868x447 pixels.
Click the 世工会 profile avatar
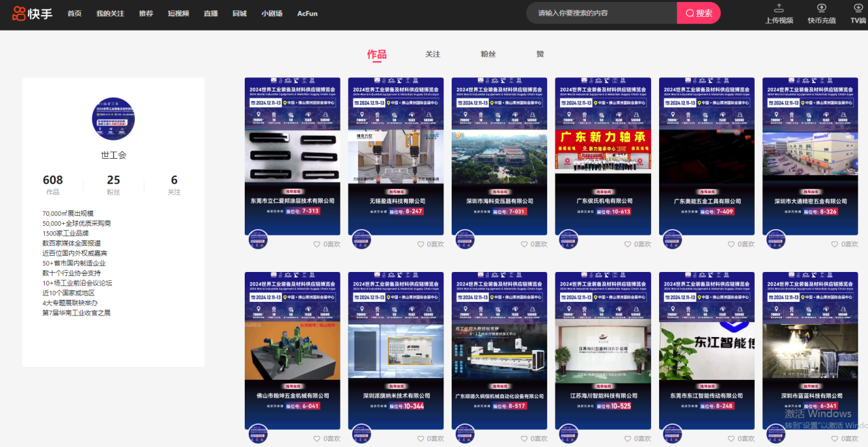pyautogui.click(x=113, y=118)
